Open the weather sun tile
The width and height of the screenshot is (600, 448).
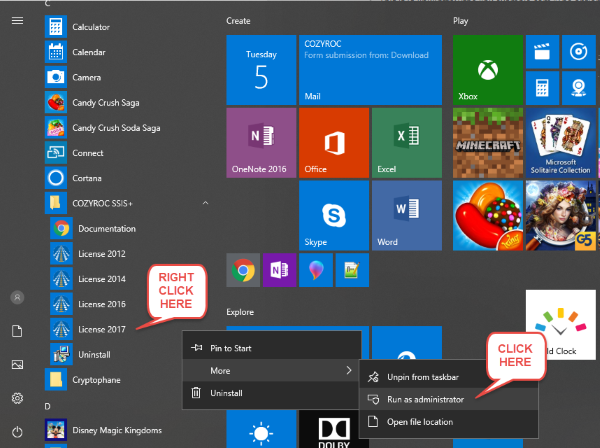261,429
